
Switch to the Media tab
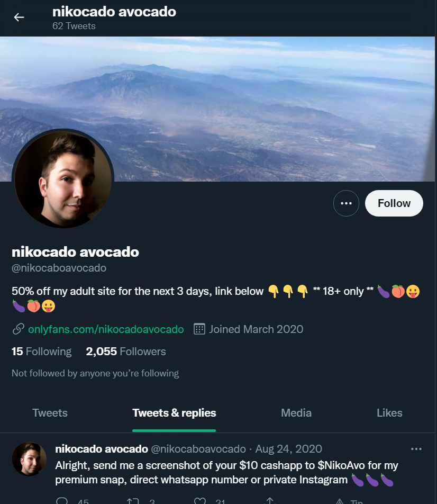point(296,413)
